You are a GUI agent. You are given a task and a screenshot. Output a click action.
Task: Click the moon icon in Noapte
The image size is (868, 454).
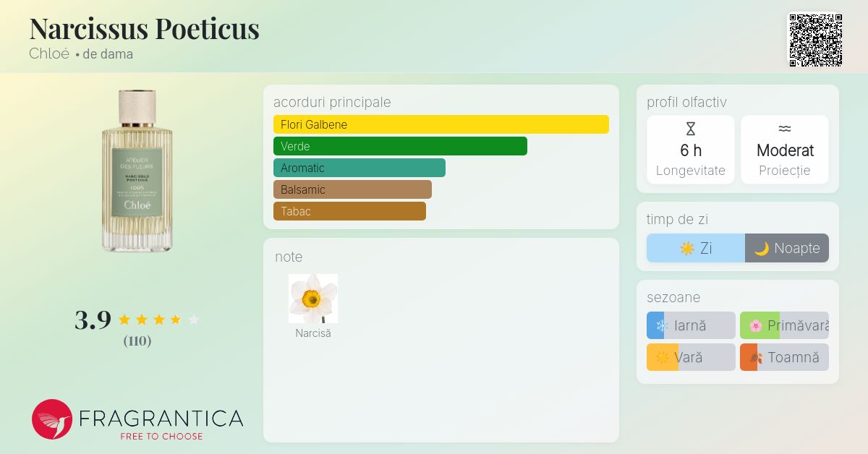pyautogui.click(x=762, y=249)
